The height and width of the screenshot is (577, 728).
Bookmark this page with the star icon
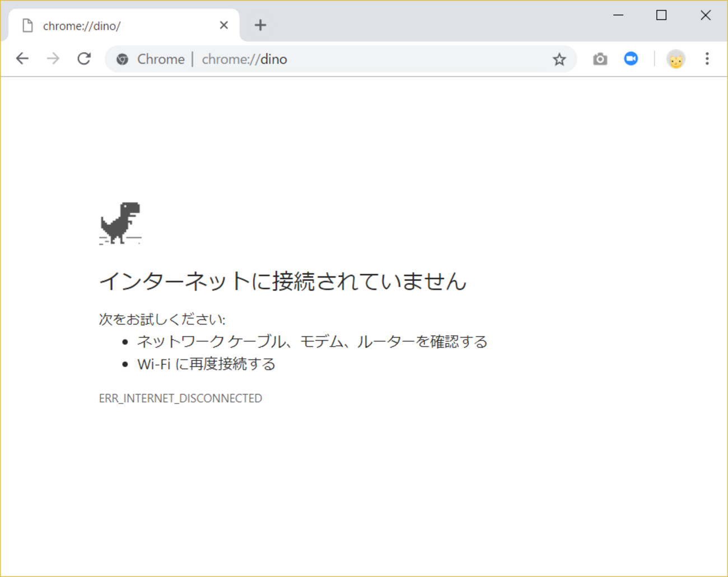[x=559, y=59]
